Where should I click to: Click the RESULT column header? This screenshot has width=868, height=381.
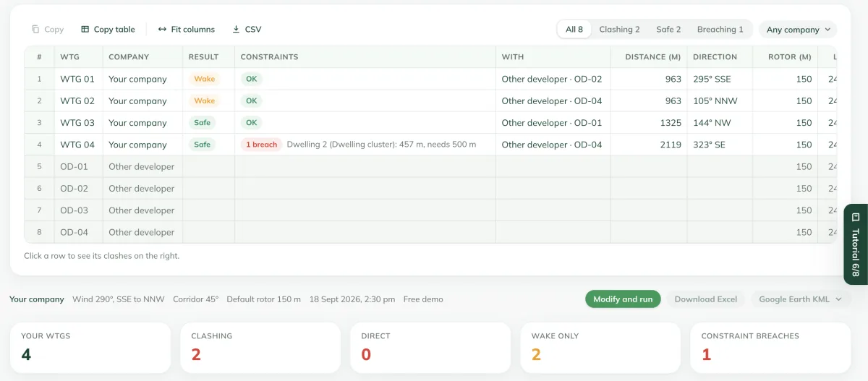click(x=209, y=57)
